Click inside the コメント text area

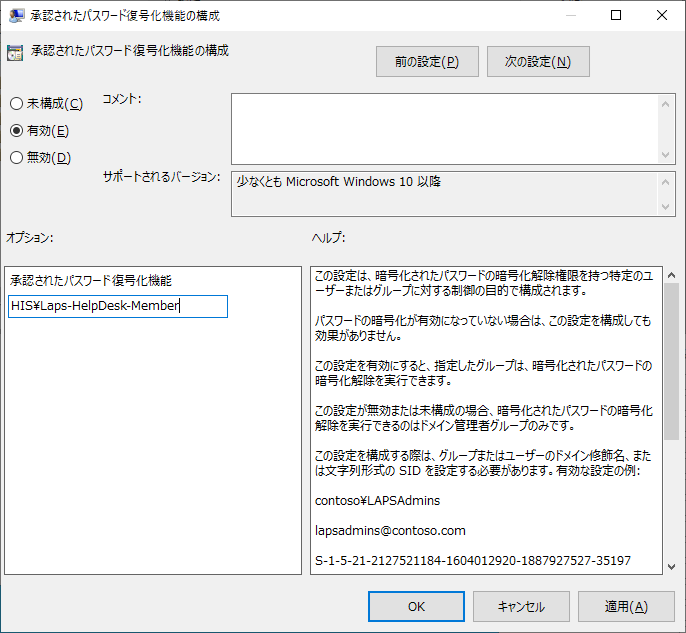pos(445,128)
